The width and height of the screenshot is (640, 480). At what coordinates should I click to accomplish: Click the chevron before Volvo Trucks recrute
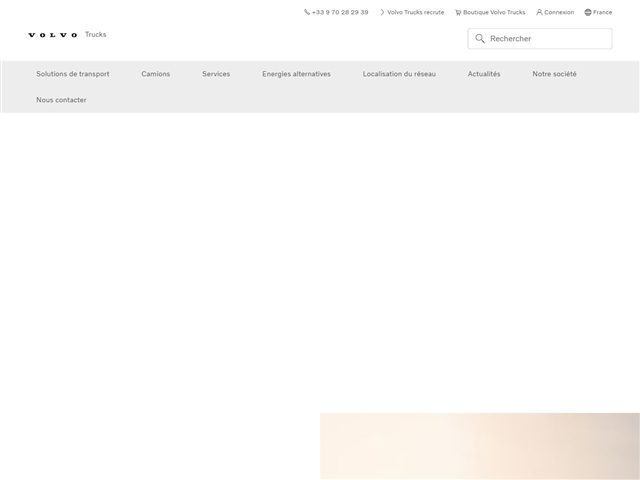(382, 12)
